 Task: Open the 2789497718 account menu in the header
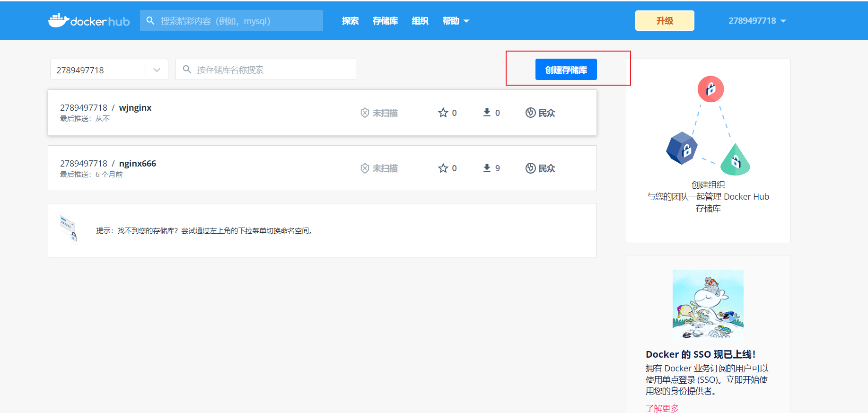(x=757, y=21)
